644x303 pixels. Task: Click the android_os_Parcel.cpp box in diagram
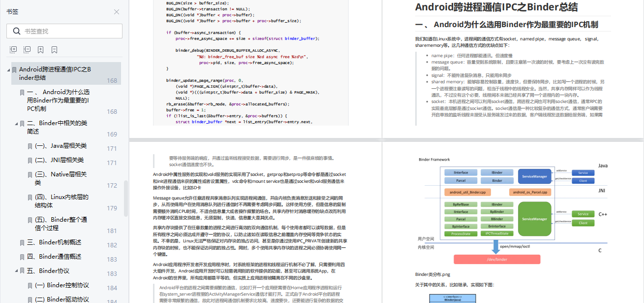(x=531, y=193)
